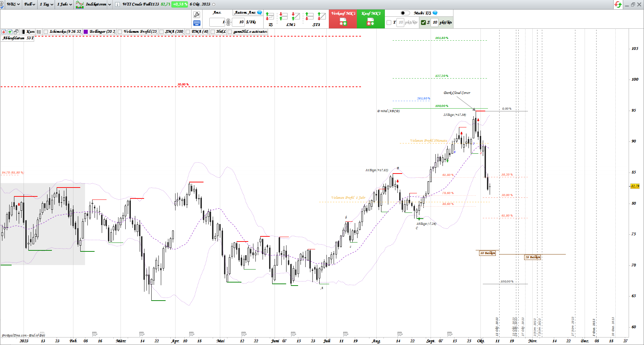Open the list icon next to Kurs
This screenshot has width=644, height=345.
pos(39,32)
